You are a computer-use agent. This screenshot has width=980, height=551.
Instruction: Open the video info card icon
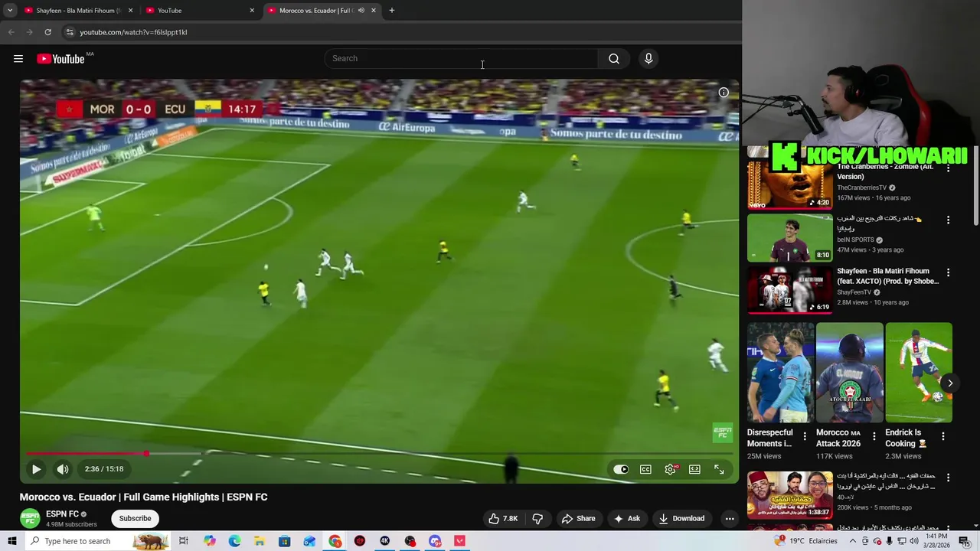(x=724, y=93)
